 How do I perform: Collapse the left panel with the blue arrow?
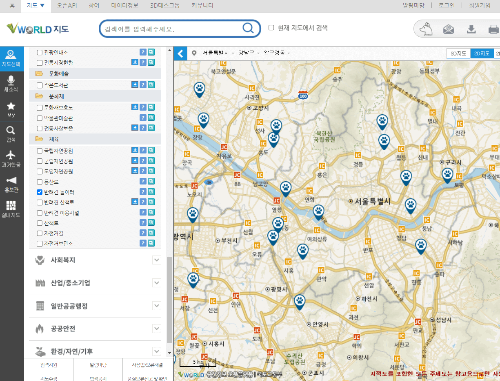click(180, 53)
